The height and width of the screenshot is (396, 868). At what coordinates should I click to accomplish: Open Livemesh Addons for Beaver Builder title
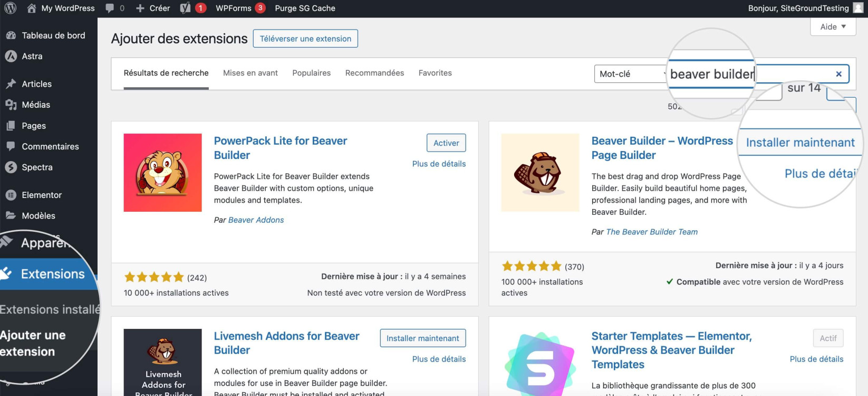coord(286,343)
